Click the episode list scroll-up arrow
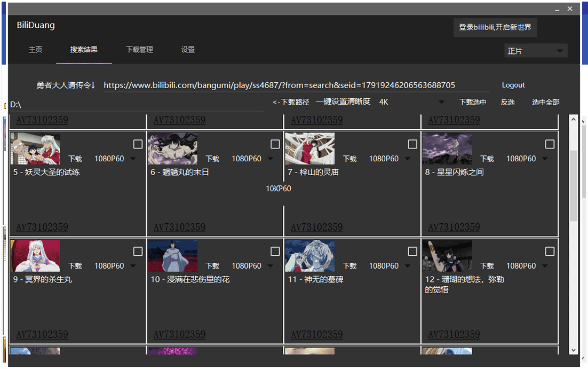Screen dimensions: 588x369 [x=573, y=120]
